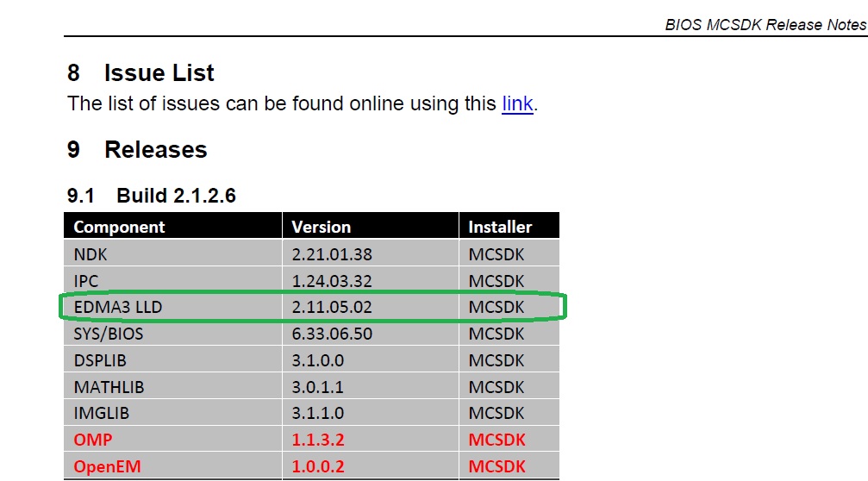Select the 'BIOS MCSDK Release Notes' header text
The height and width of the screenshot is (481, 868).
point(765,25)
